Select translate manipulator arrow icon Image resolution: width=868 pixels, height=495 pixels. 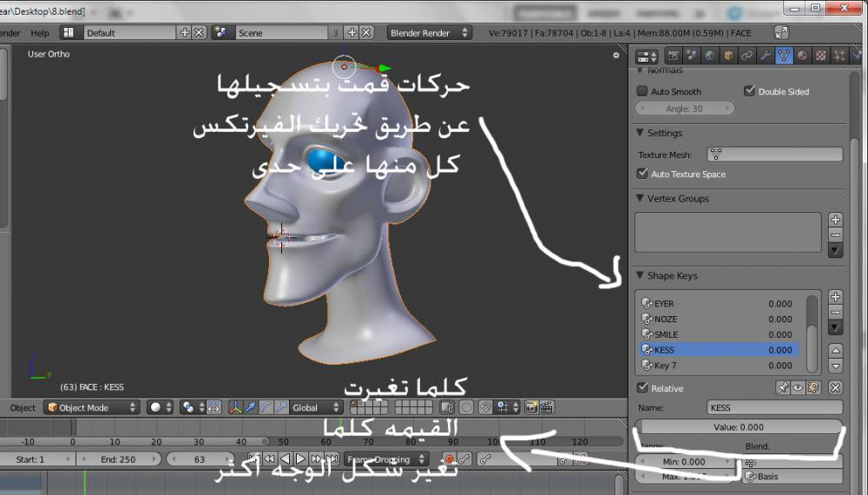pos(251,407)
